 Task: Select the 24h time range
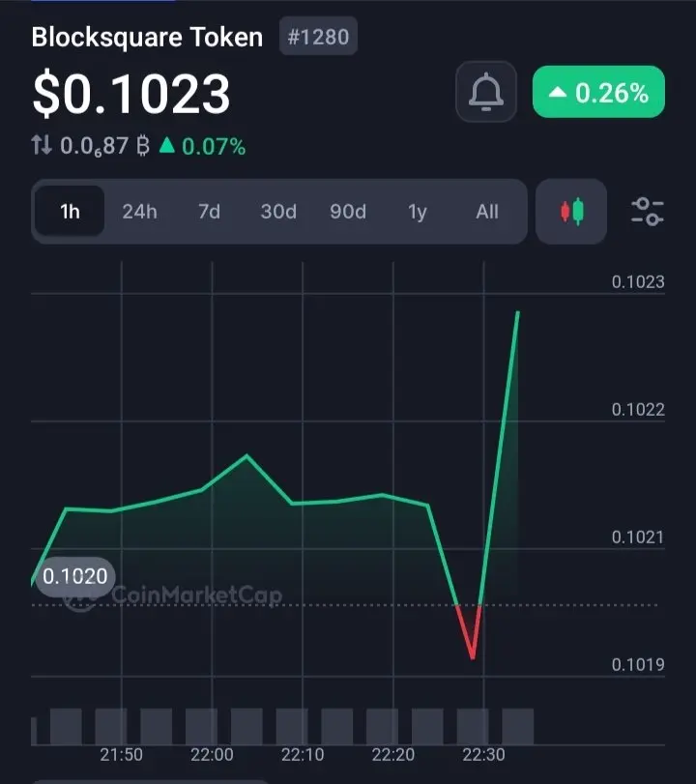139,212
